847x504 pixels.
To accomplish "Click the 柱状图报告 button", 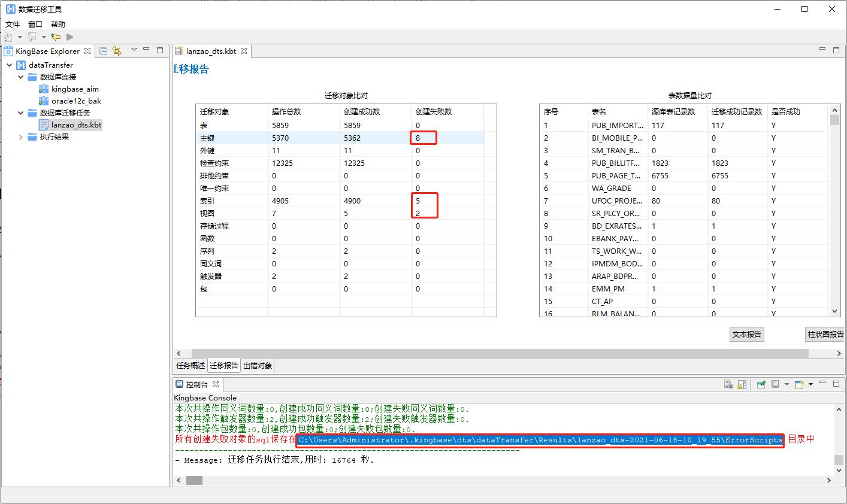I will pyautogui.click(x=825, y=335).
